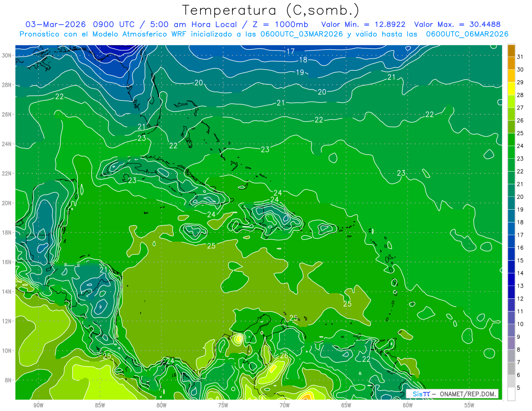Click the color scale label "6"

coord(519,375)
